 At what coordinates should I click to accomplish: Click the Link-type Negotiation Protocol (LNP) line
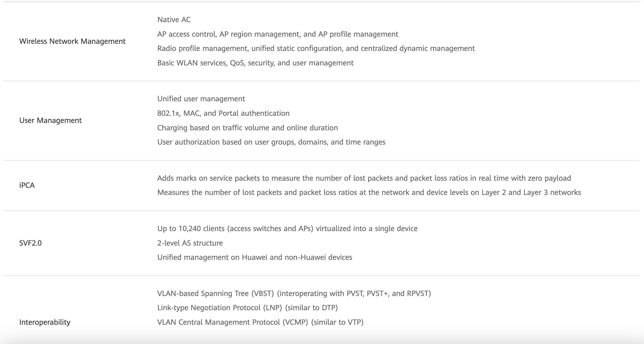247,308
